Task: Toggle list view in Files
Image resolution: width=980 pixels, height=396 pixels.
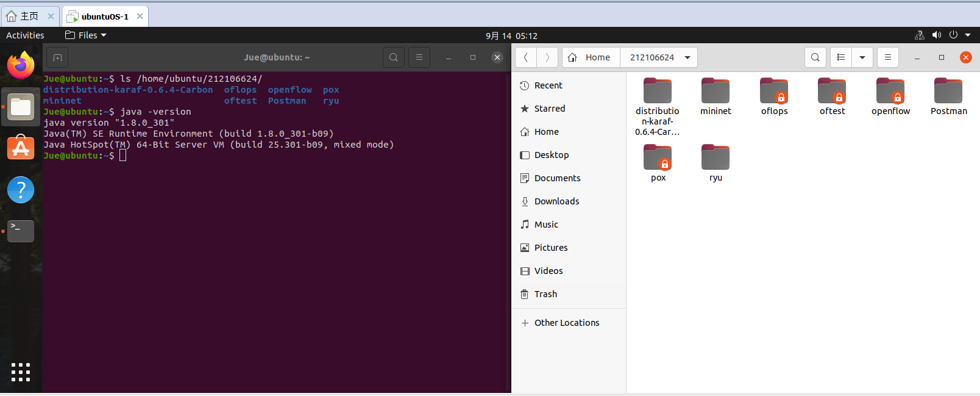Action: tap(841, 57)
